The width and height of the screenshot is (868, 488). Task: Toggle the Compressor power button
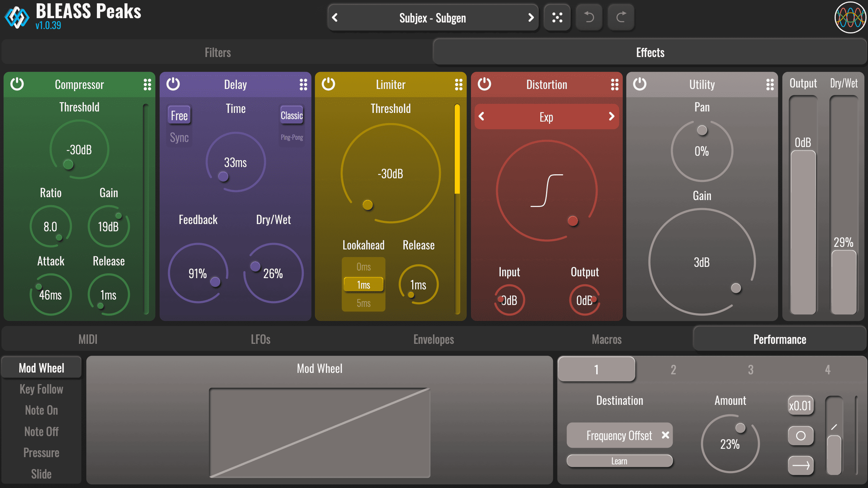click(17, 84)
